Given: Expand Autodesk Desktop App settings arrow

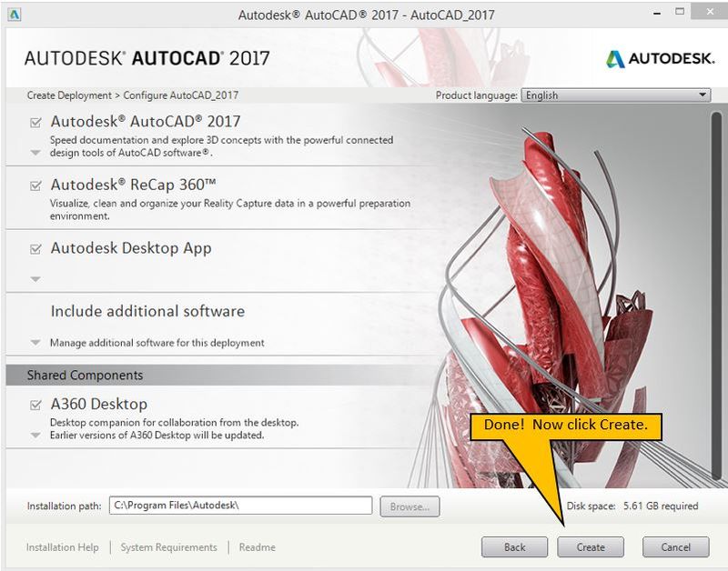Looking at the screenshot, I should coord(35,279).
